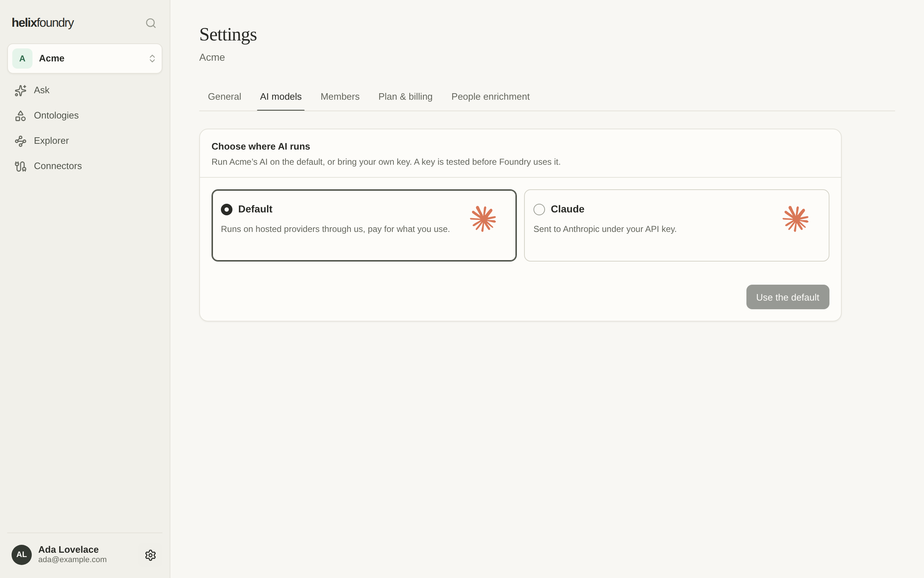Click the Settings page title
924x578 pixels.
tap(228, 34)
